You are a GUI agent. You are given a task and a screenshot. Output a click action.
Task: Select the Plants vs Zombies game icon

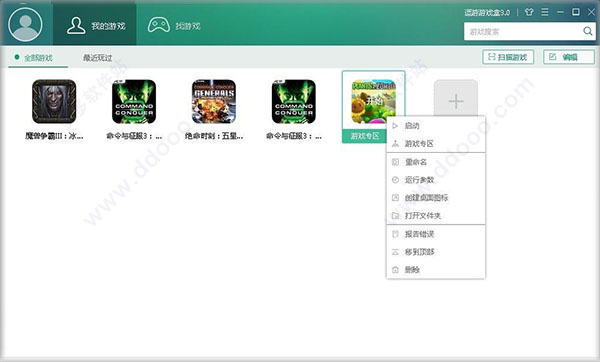373,101
